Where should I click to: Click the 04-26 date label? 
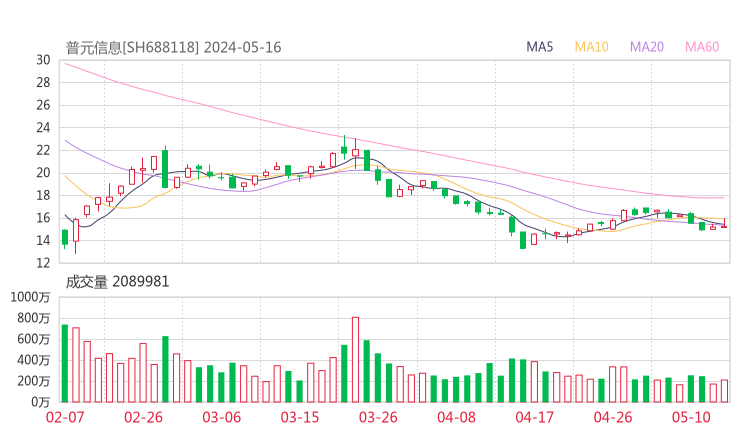613,417
